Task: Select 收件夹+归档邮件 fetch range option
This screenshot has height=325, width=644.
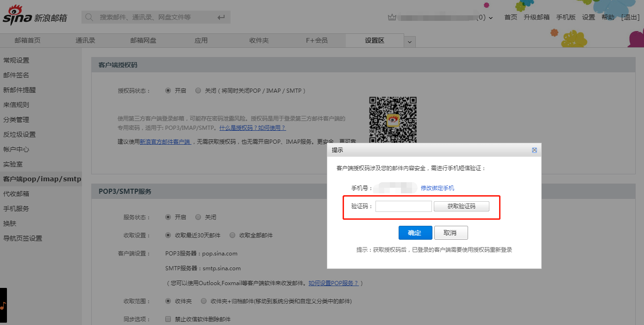Action: click(x=204, y=301)
